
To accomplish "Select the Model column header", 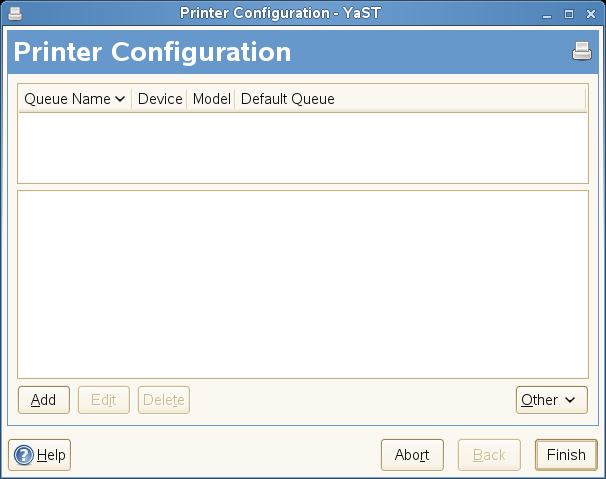I will pyautogui.click(x=211, y=99).
